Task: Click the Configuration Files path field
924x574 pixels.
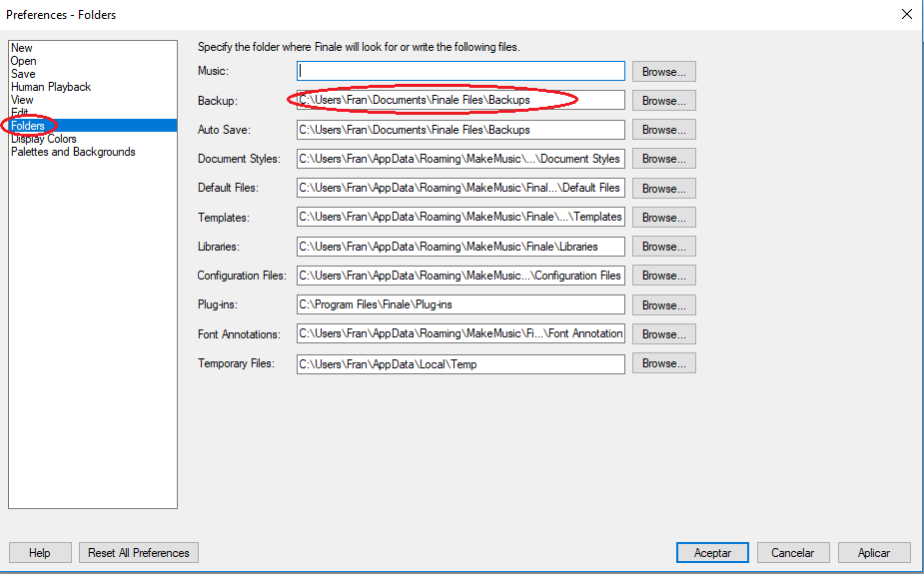Action: [461, 275]
